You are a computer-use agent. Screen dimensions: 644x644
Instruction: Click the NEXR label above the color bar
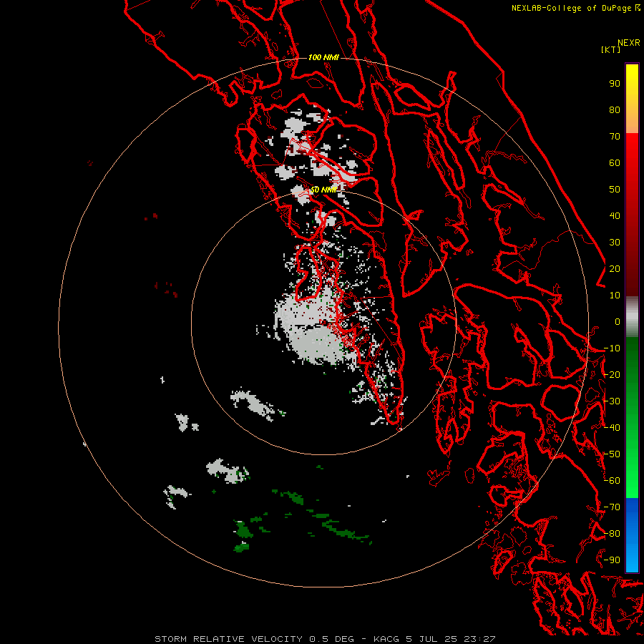pos(629,43)
